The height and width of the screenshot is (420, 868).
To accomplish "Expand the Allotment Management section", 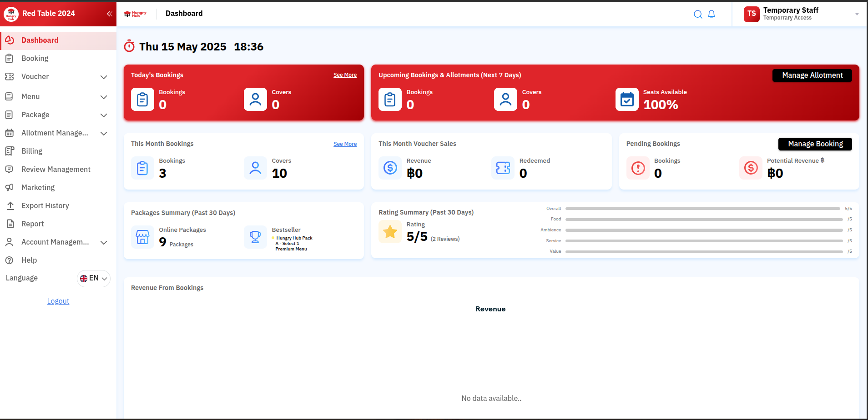I will 104,133.
